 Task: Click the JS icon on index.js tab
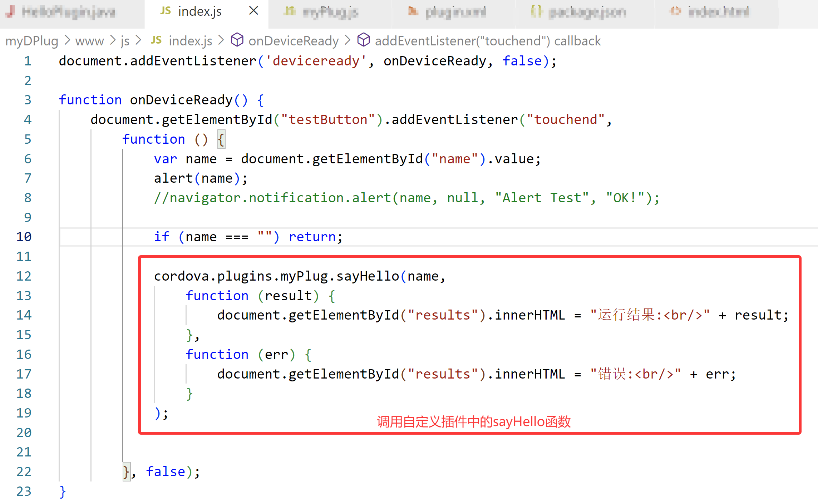(165, 11)
